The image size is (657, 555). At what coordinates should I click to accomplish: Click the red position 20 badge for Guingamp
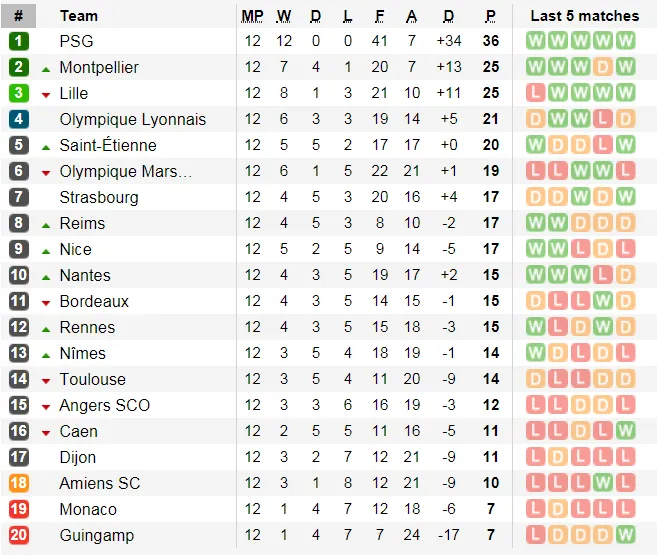click(x=19, y=535)
